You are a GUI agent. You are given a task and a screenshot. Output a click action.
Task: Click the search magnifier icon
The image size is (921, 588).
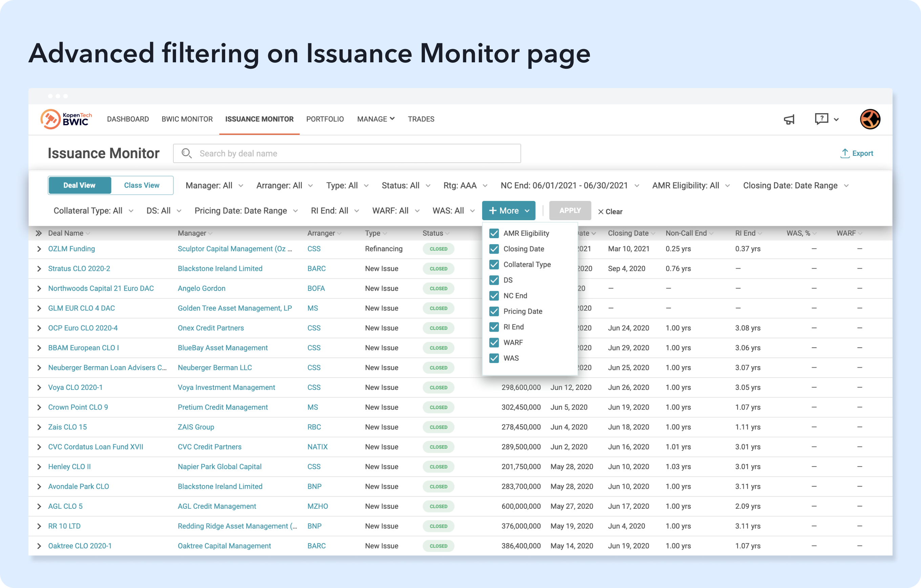(187, 153)
